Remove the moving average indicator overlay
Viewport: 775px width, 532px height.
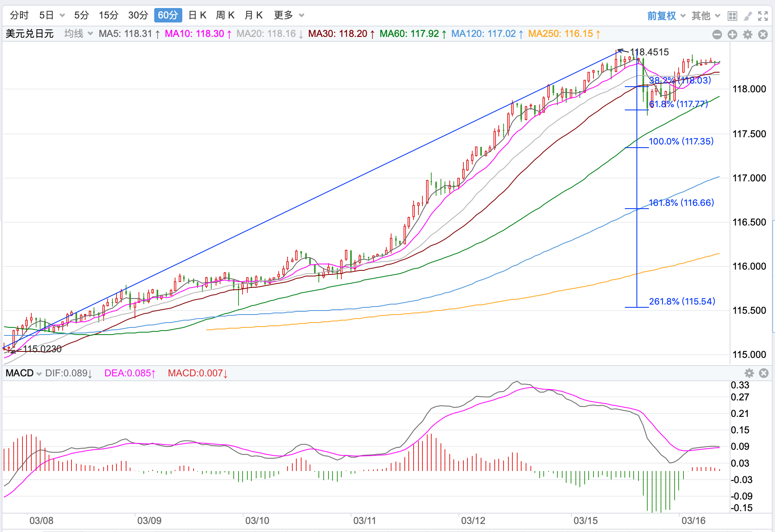coord(763,35)
